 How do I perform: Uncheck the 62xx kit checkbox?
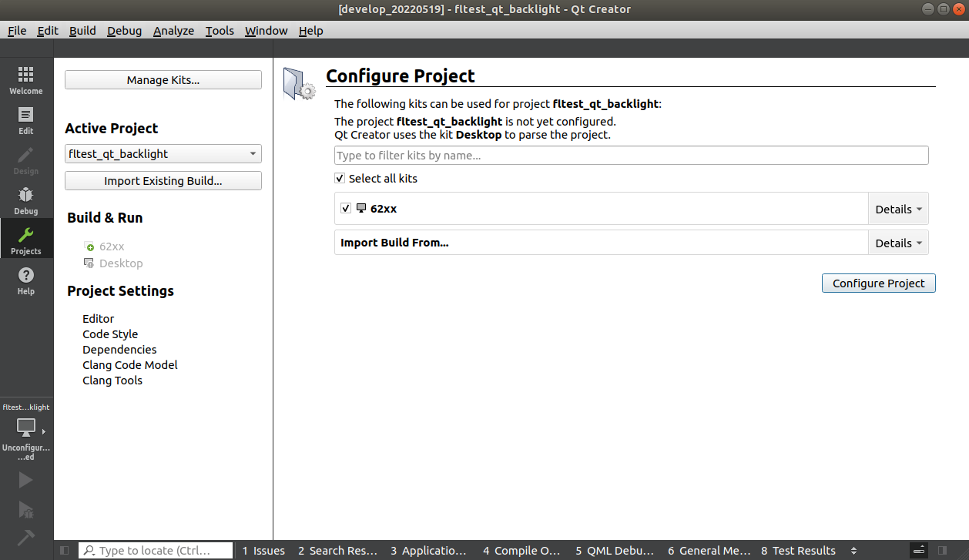click(x=346, y=208)
